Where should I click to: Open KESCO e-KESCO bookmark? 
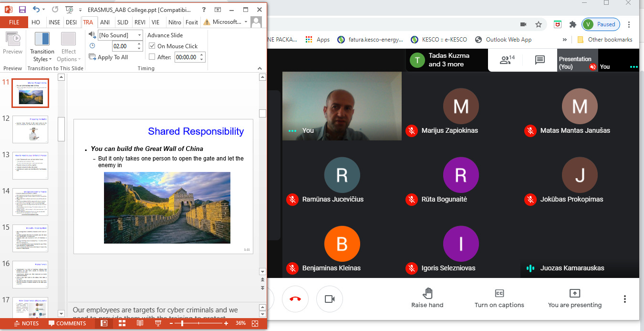(x=438, y=40)
